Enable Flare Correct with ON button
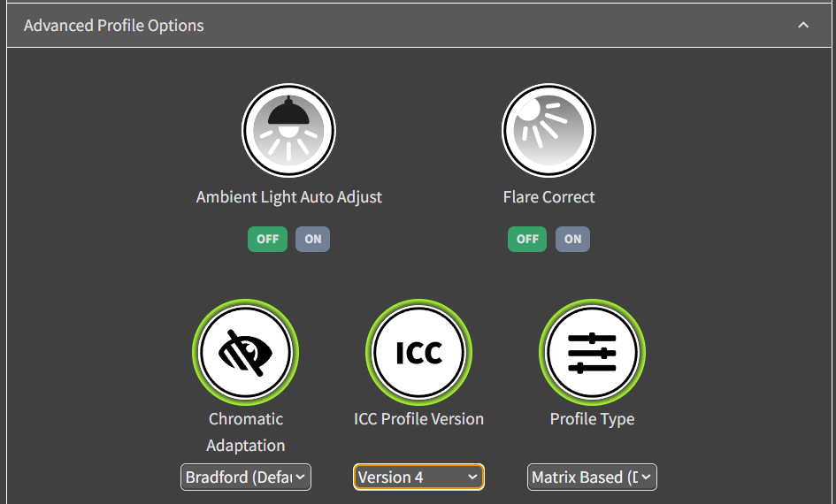Viewport: 836px width, 504px height. click(x=572, y=239)
